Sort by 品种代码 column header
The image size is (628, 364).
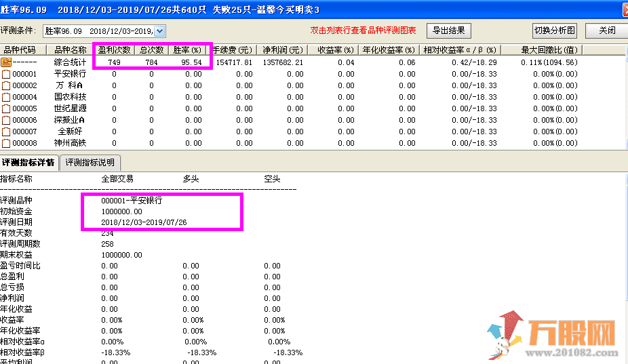click(x=23, y=50)
